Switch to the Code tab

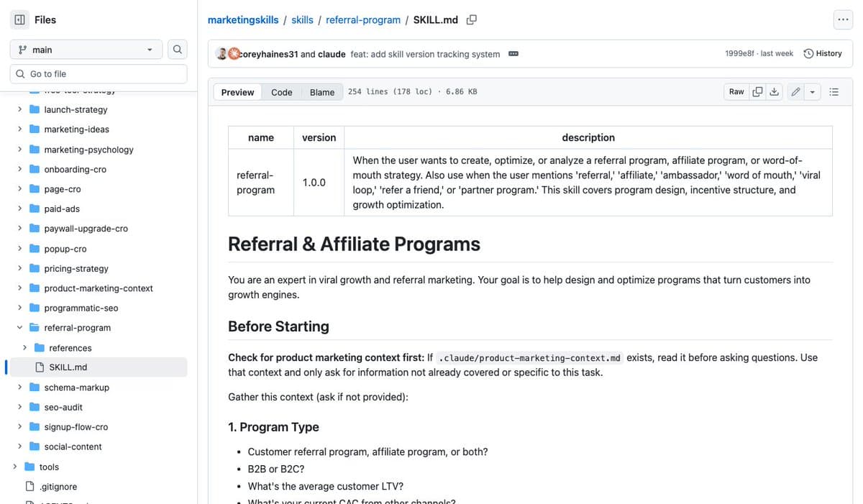[x=281, y=92]
